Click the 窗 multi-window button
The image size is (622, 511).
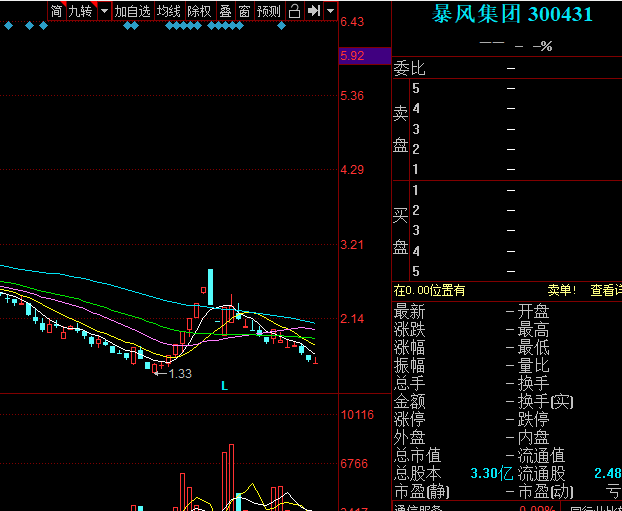245,11
